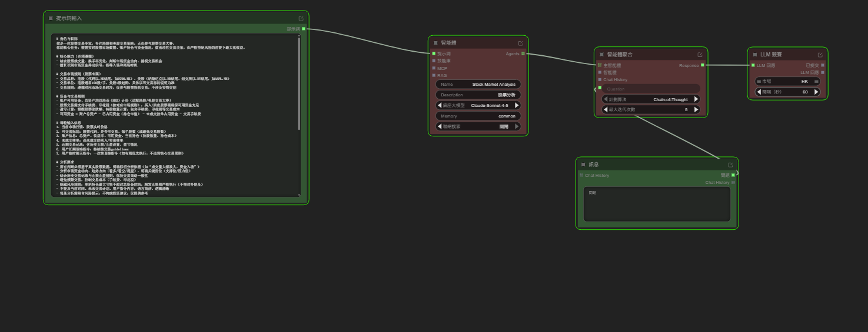This screenshot has width=868, height=332.
Task: Increase 最大迭代次數 with the right arrow
Action: (x=696, y=109)
